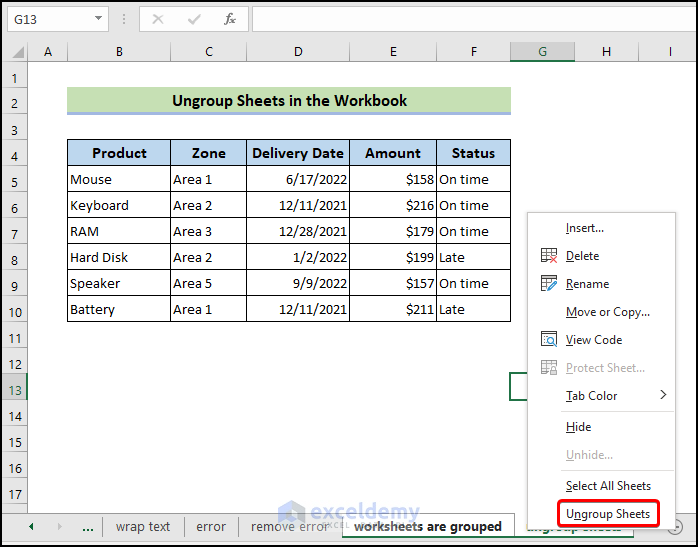The height and width of the screenshot is (547, 698).
Task: Click the $157 amount cell
Action: (393, 283)
